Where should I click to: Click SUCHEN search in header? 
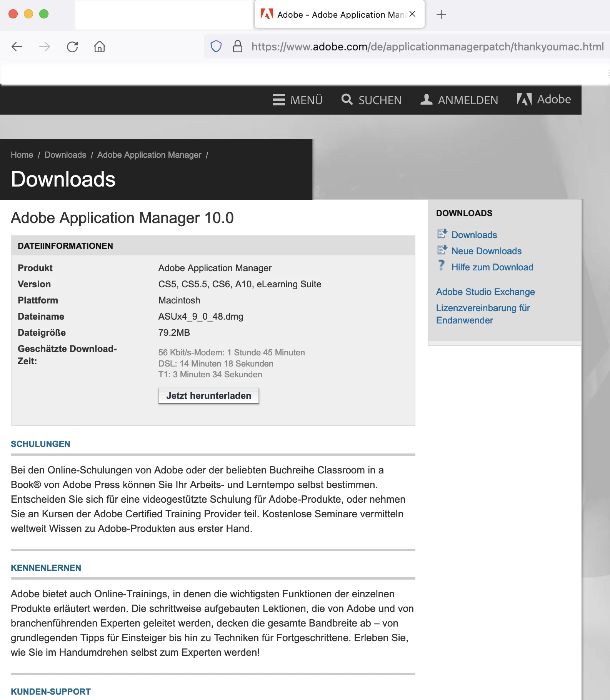(x=372, y=100)
